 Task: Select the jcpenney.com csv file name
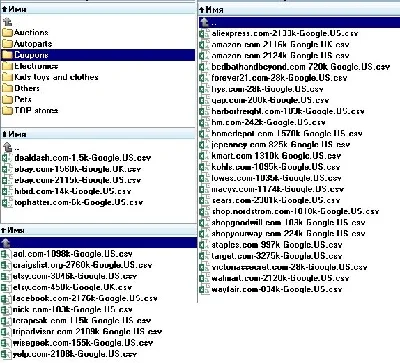pos(281,145)
